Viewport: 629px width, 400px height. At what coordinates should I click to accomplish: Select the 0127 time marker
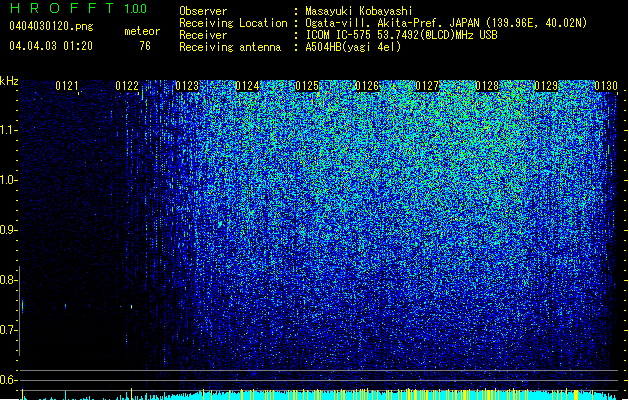tap(427, 86)
